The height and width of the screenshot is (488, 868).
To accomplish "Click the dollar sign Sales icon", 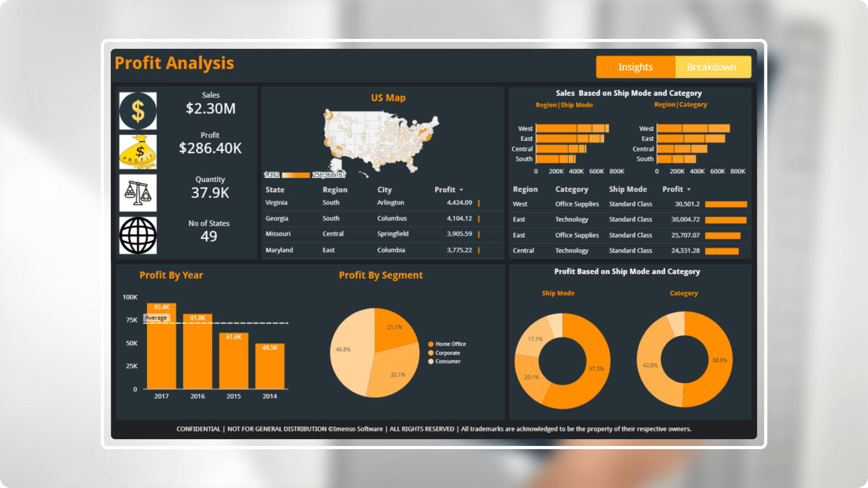I will point(138,111).
